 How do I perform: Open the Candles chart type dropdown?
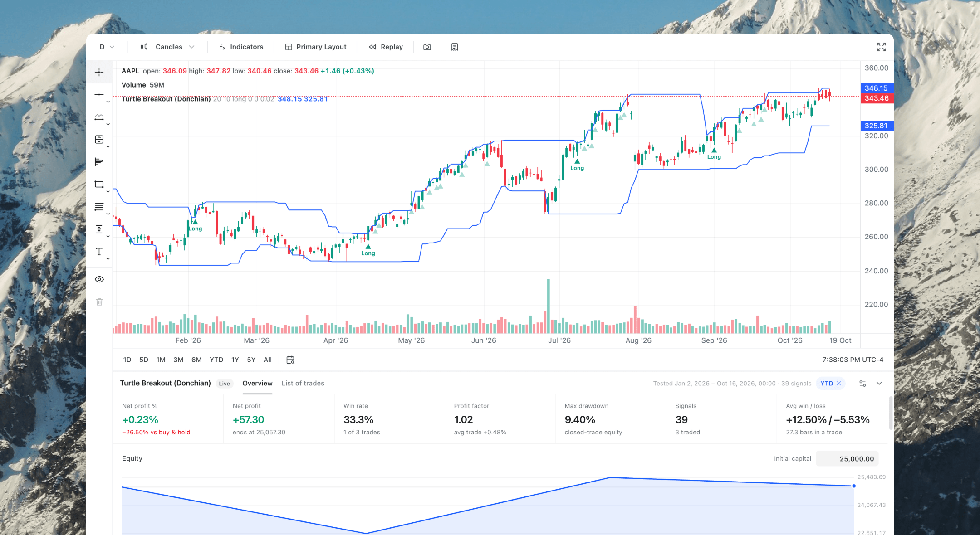tap(167, 47)
